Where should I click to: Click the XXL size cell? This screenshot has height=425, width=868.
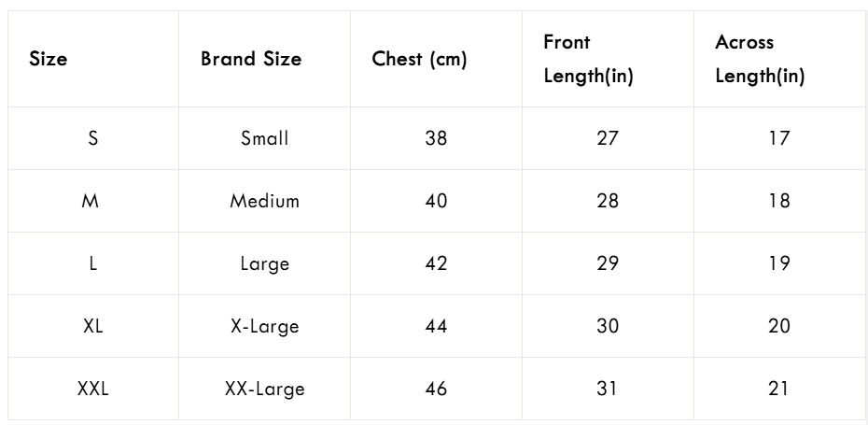pyautogui.click(x=93, y=389)
